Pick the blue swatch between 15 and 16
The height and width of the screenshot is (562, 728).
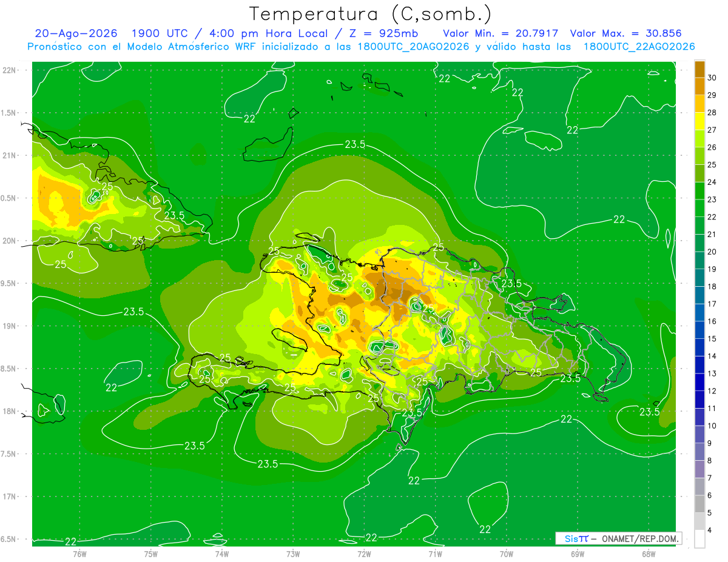pos(699,330)
